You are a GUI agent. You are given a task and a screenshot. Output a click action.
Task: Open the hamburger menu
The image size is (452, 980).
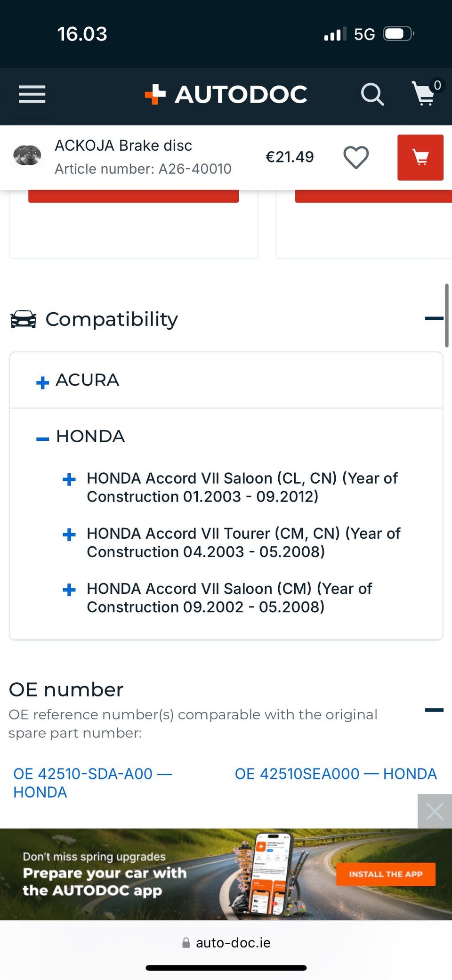coord(32,94)
